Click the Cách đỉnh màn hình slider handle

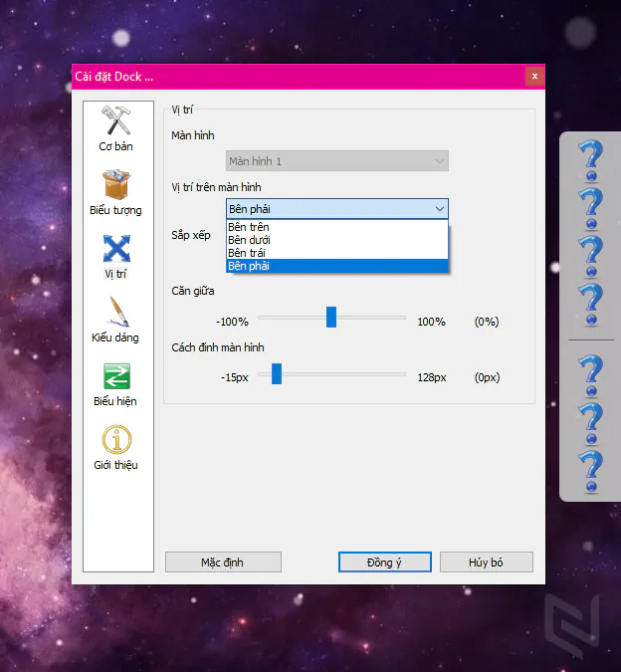click(277, 373)
